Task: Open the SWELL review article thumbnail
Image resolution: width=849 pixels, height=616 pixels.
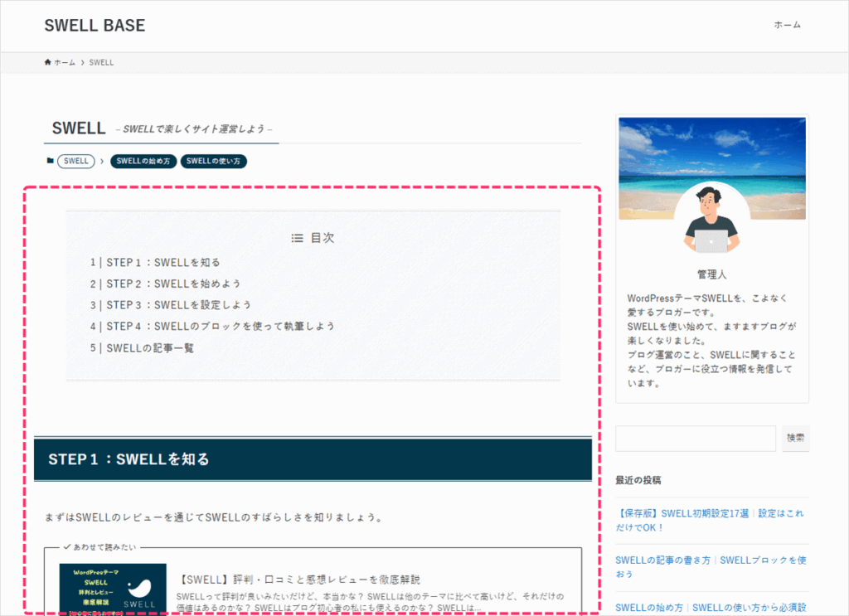Action: pos(113,589)
